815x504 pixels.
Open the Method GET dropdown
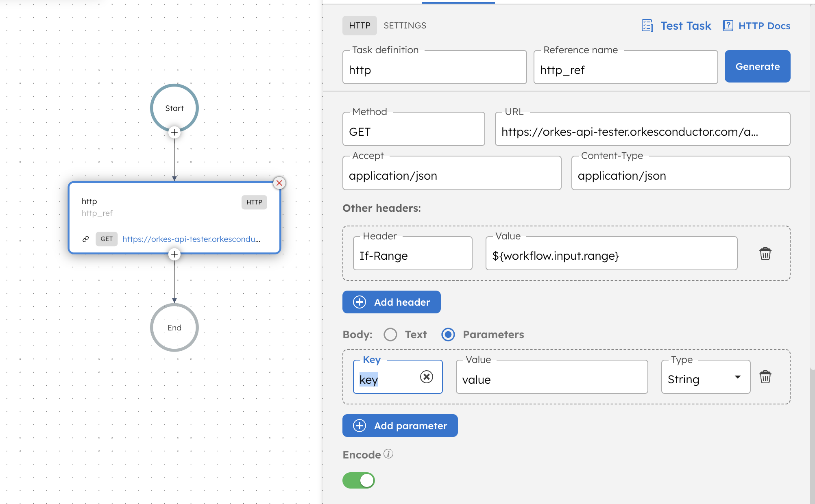tap(414, 129)
